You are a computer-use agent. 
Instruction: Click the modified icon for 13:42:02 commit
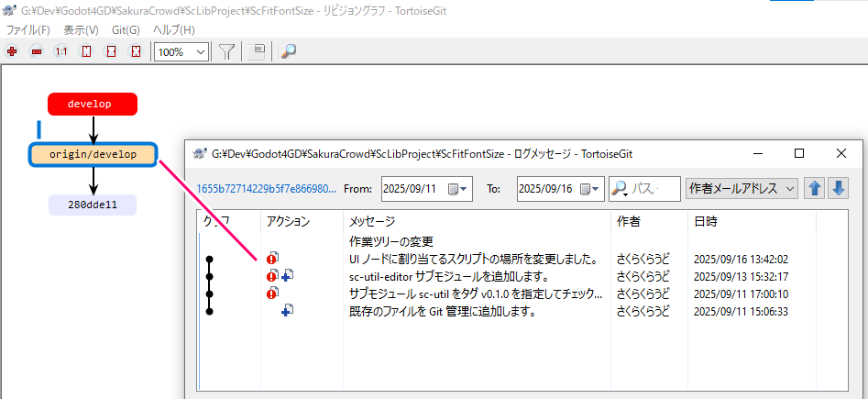272,258
